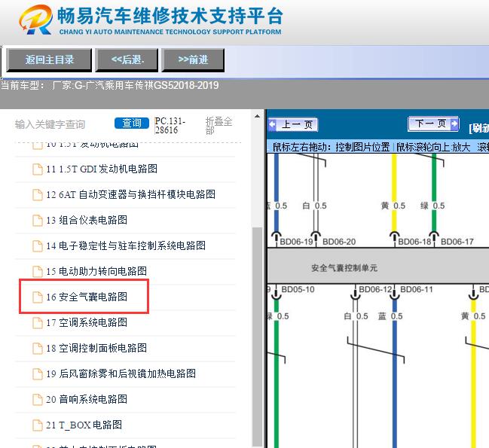Click the 当前车型 vehicle model text
Viewport: 489px width, 448px height.
point(110,85)
